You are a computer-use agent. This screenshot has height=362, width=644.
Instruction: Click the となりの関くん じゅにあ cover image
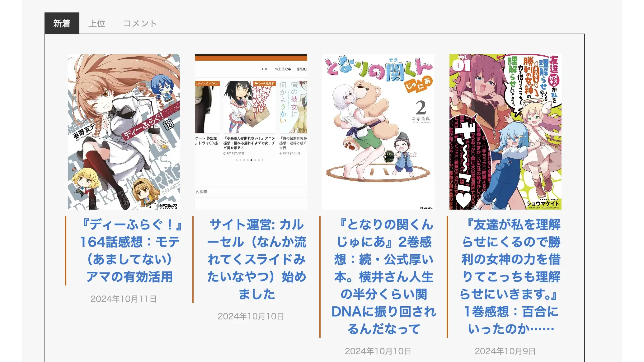click(x=378, y=132)
